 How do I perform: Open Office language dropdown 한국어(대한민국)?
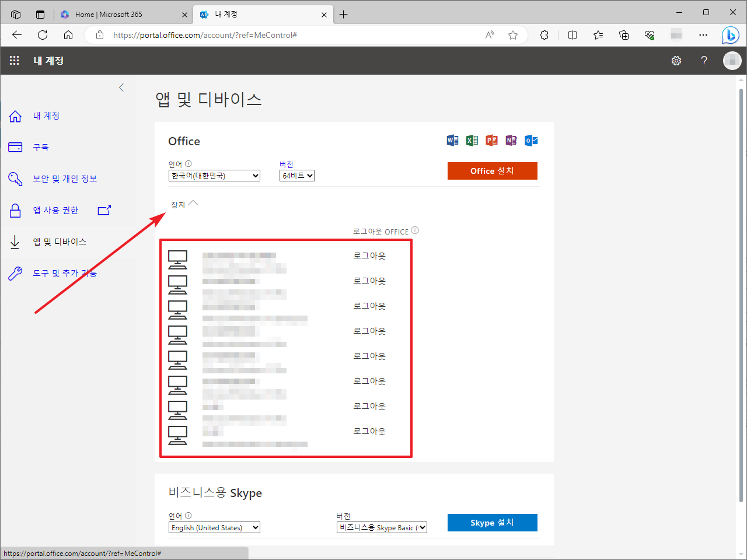click(214, 176)
